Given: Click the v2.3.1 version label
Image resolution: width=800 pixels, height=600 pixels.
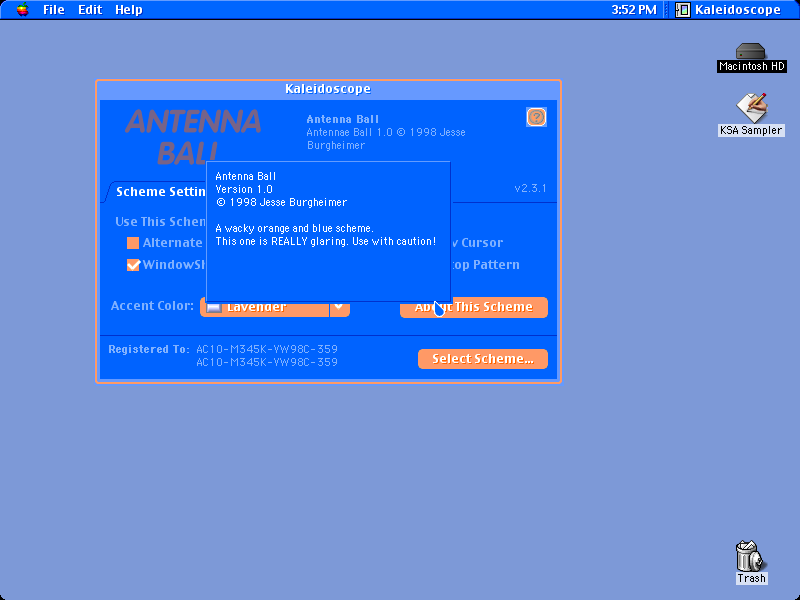Looking at the screenshot, I should (x=530, y=188).
